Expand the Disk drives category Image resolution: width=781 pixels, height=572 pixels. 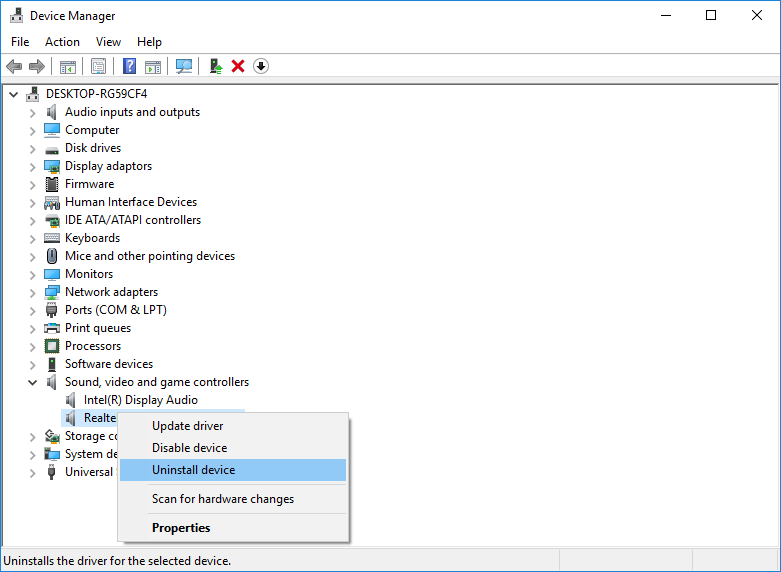coord(32,149)
